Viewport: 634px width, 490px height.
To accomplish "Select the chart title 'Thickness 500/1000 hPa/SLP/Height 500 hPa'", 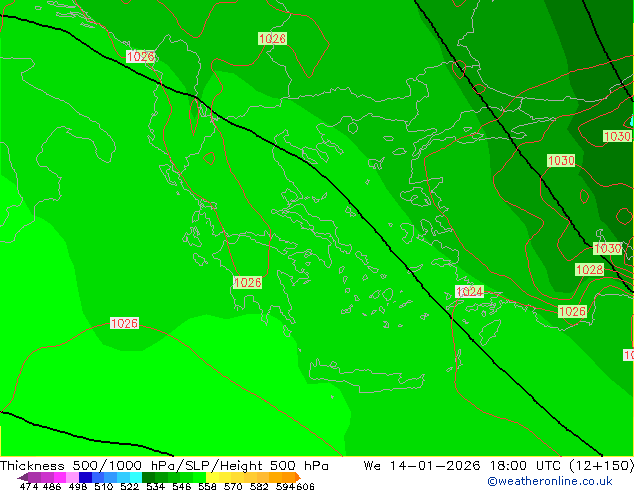I will tap(164, 466).
